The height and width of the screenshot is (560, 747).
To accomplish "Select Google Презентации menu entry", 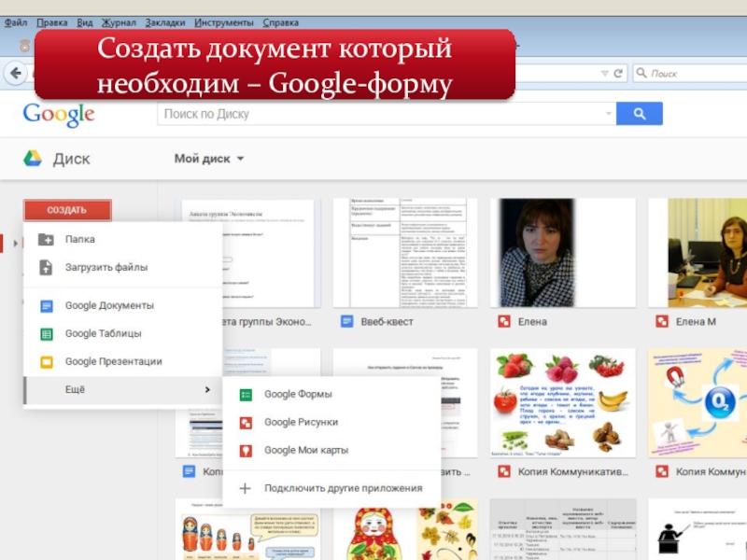I will [123, 362].
